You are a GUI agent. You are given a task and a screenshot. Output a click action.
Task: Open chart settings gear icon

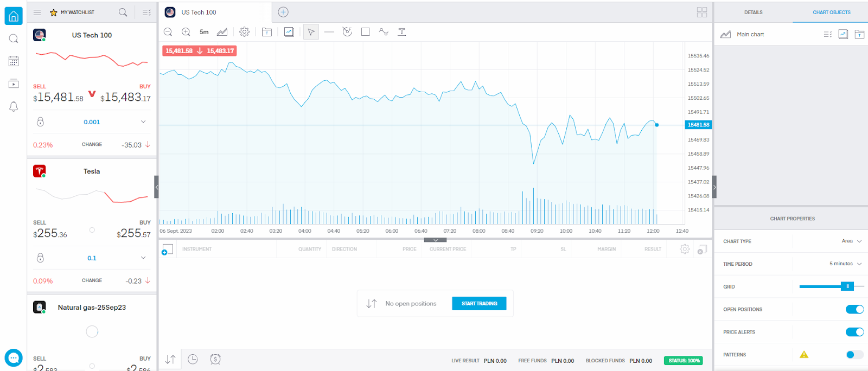point(245,32)
